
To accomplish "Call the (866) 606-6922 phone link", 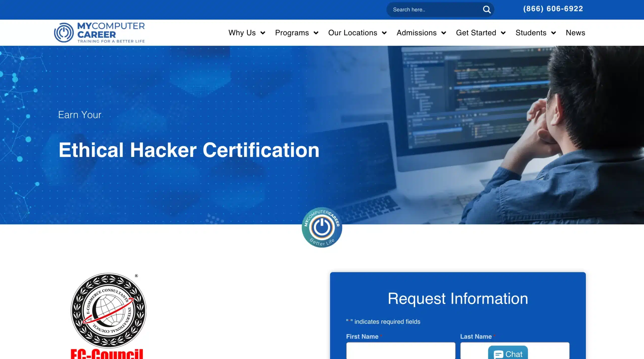I will click(x=553, y=9).
